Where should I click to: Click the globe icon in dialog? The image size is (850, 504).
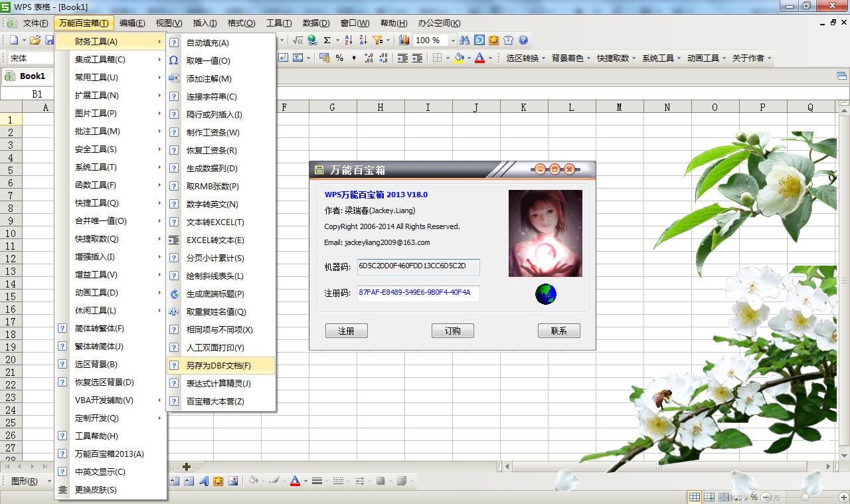click(545, 294)
